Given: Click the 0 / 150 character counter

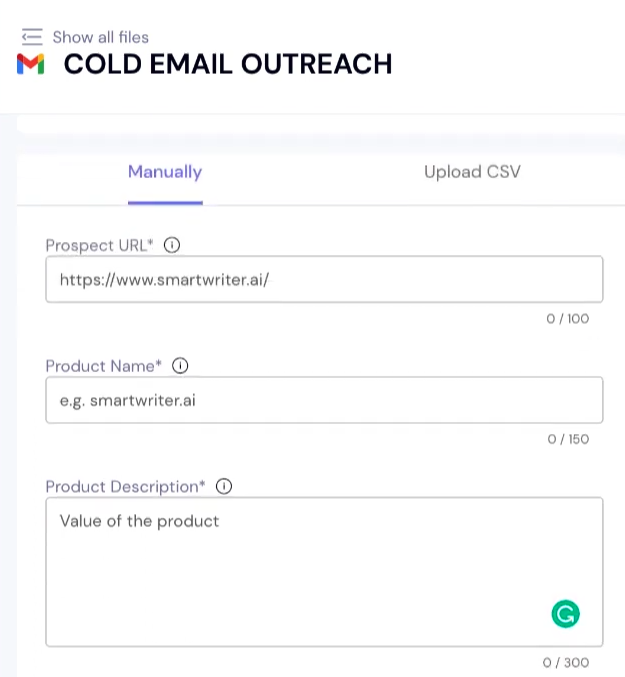Looking at the screenshot, I should point(568,440).
